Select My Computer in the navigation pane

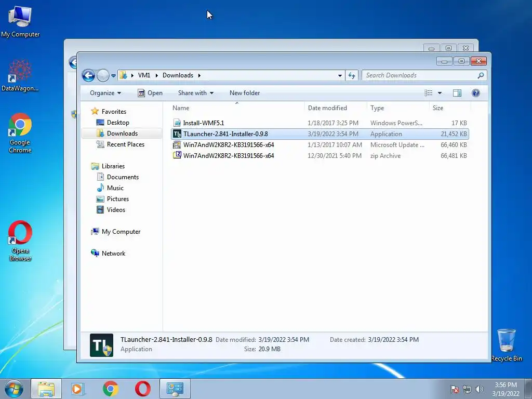(x=121, y=231)
